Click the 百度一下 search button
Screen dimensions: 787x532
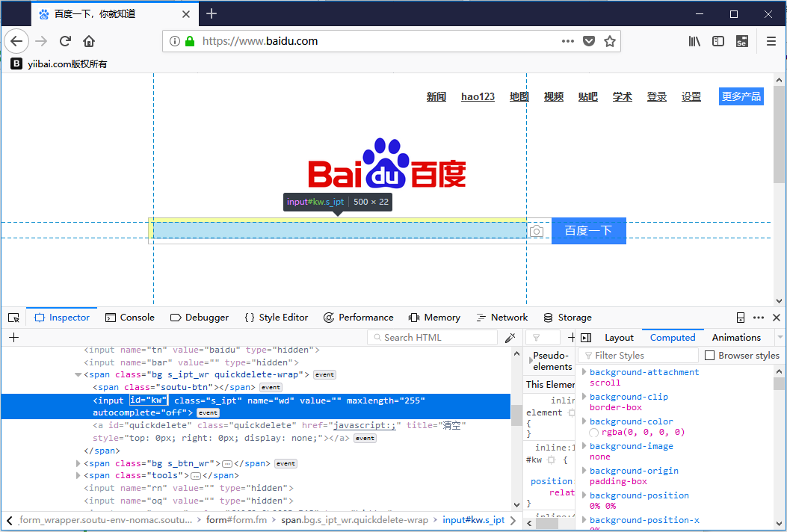(x=588, y=231)
